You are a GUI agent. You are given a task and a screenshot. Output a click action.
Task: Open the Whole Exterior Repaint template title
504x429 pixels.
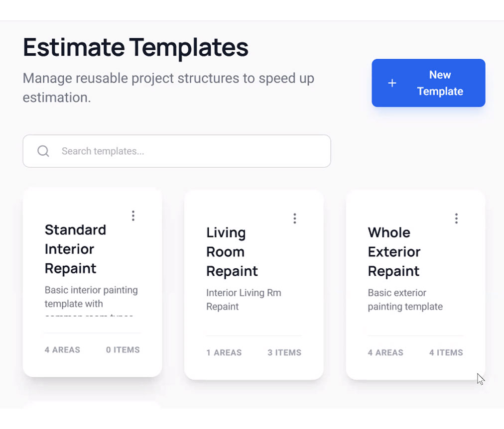pyautogui.click(x=394, y=252)
